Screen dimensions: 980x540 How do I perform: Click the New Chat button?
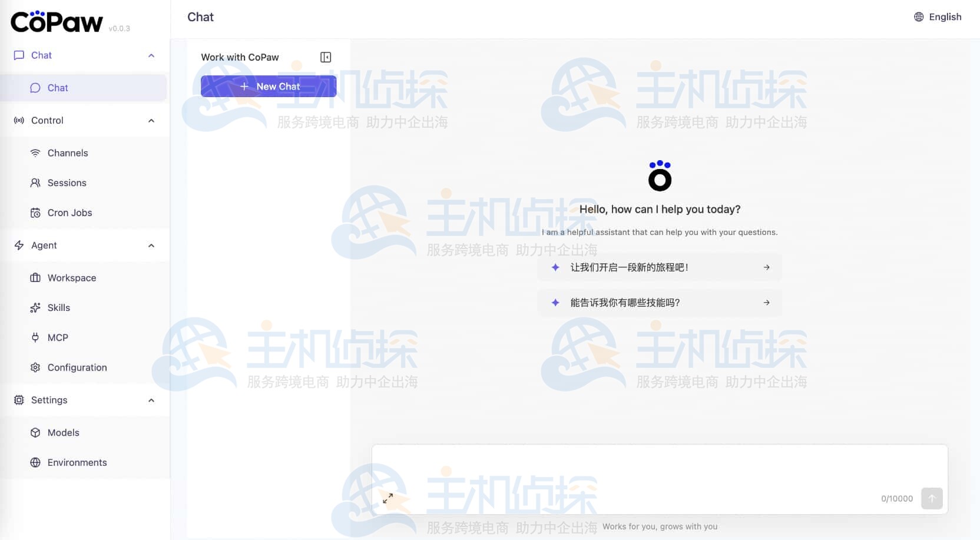pyautogui.click(x=269, y=86)
